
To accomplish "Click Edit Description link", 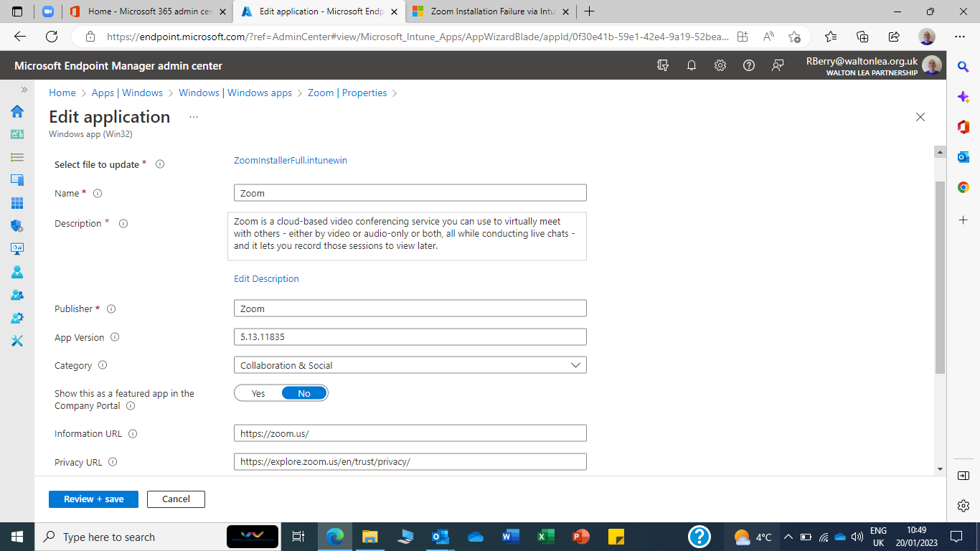I will [x=266, y=278].
